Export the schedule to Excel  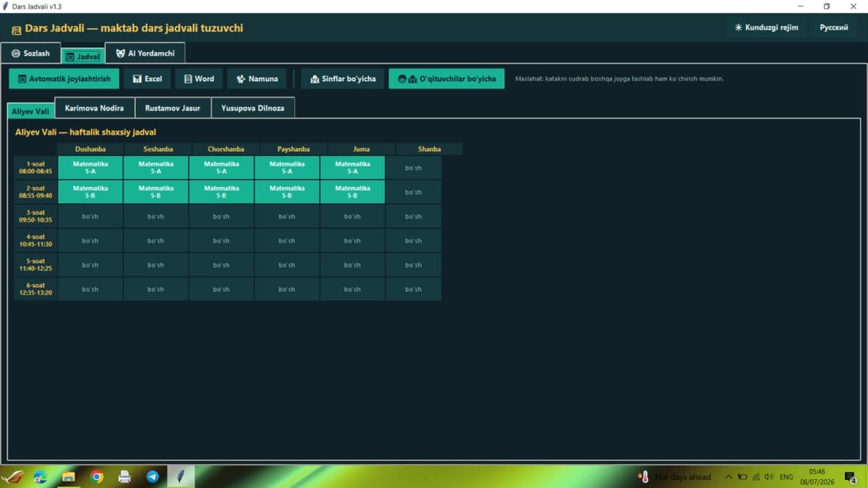coord(147,79)
